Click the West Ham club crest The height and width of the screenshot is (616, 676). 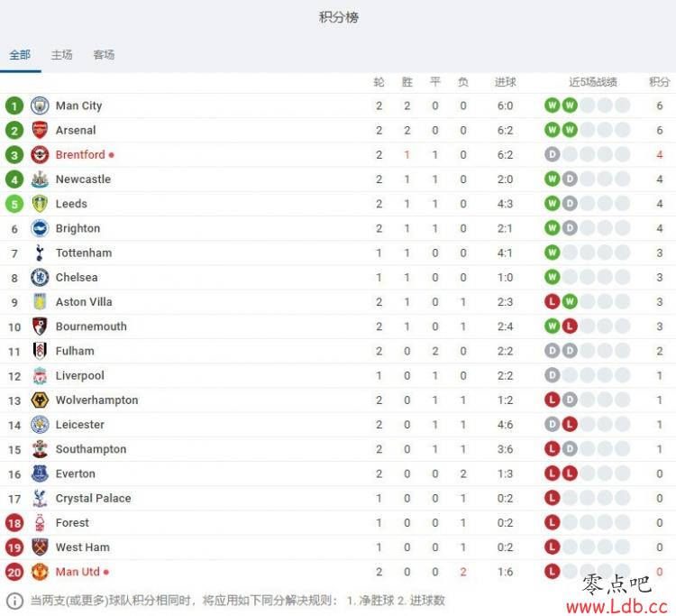coord(40,547)
